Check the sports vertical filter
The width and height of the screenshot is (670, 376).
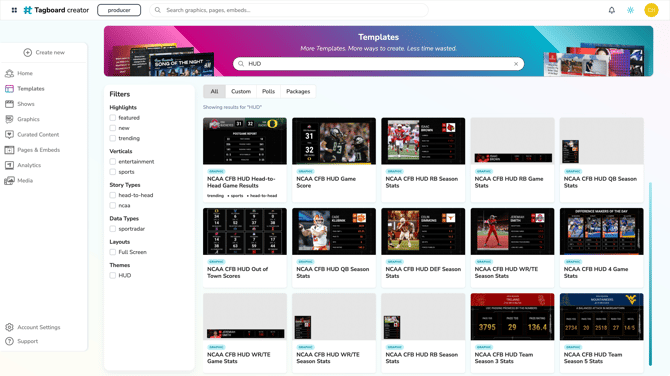[x=113, y=172]
